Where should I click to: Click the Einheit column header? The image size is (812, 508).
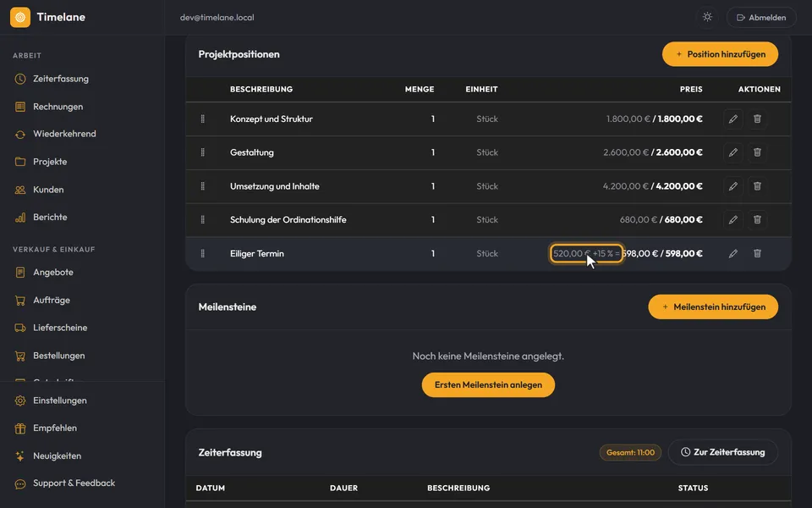pos(481,89)
